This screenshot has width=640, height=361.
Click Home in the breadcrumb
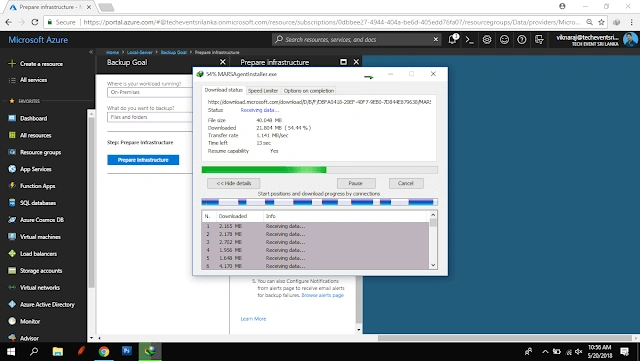[112, 52]
